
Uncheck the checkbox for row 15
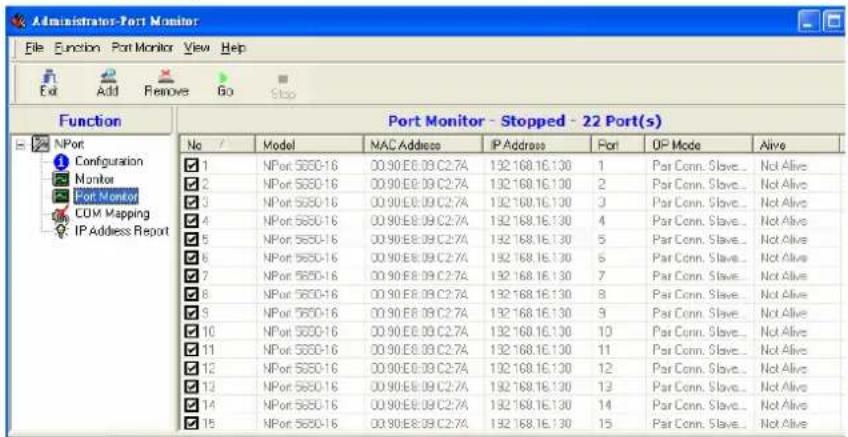[191, 423]
